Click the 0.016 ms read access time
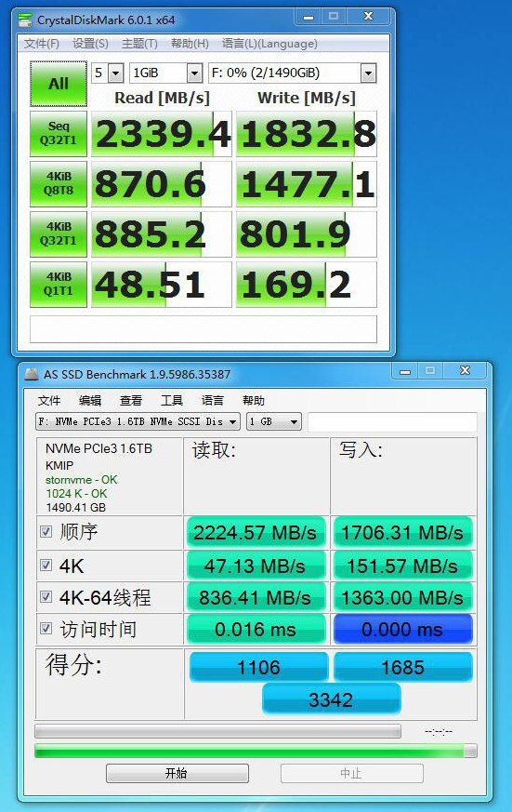Screen dimensions: 512x812 point(256,629)
